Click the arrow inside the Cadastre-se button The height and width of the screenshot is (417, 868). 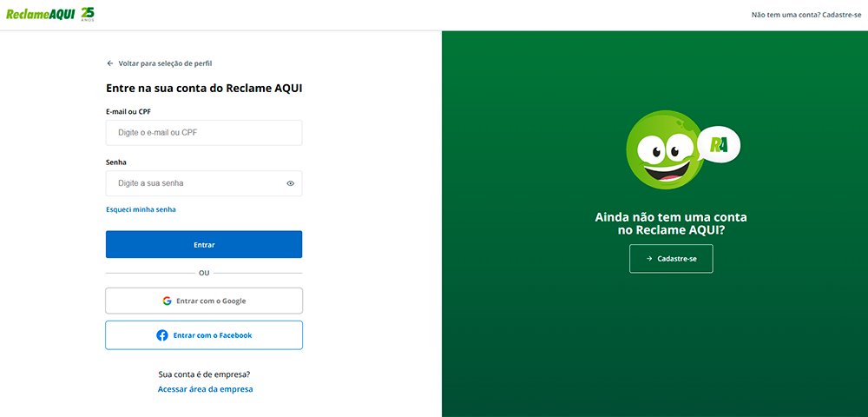[x=648, y=259]
